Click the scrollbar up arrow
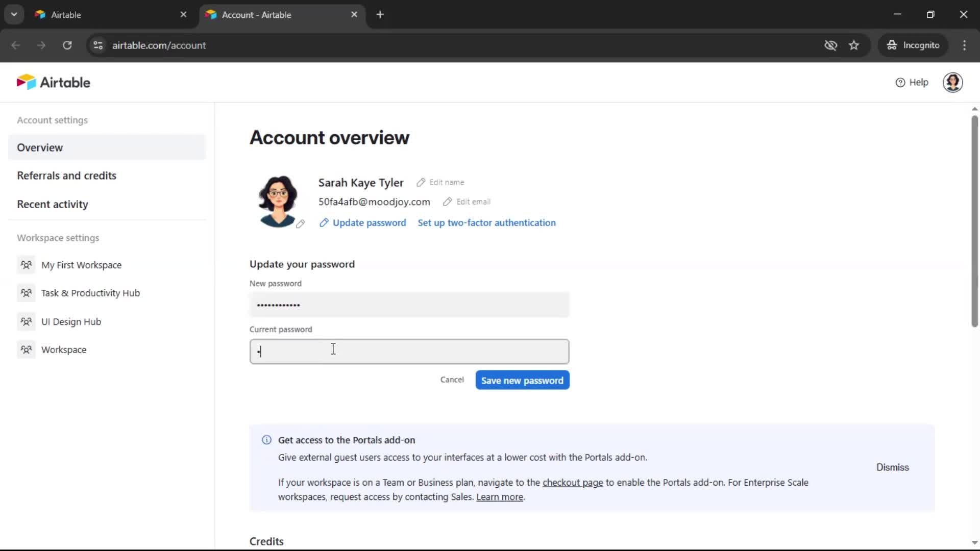This screenshot has height=551, width=980. pos(974,109)
